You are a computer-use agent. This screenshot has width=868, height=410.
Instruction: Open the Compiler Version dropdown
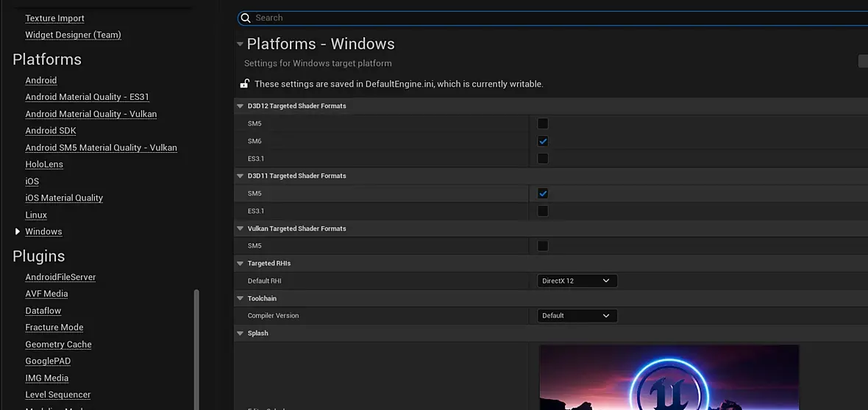577,315
